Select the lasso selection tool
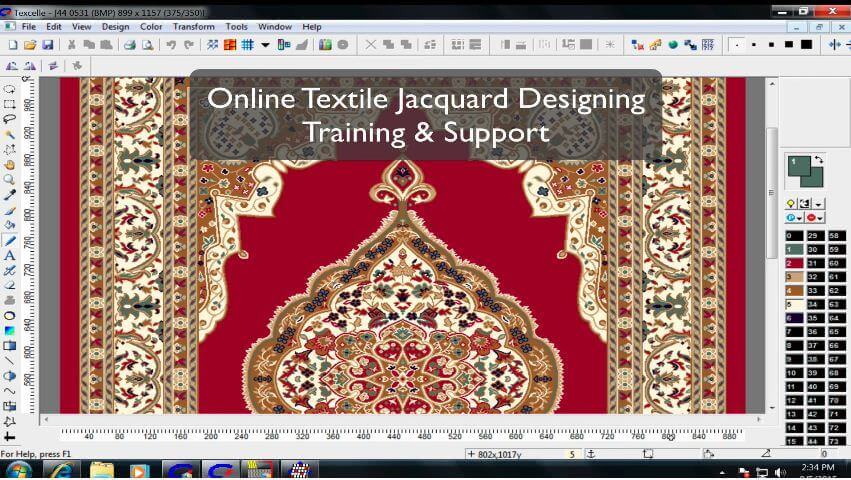Image resolution: width=851 pixels, height=480 pixels. [10, 119]
